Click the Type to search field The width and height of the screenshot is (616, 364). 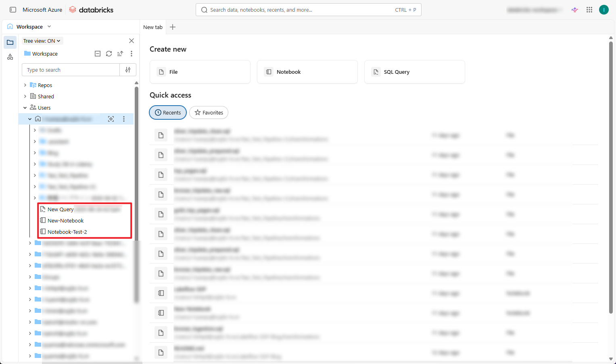pos(71,70)
